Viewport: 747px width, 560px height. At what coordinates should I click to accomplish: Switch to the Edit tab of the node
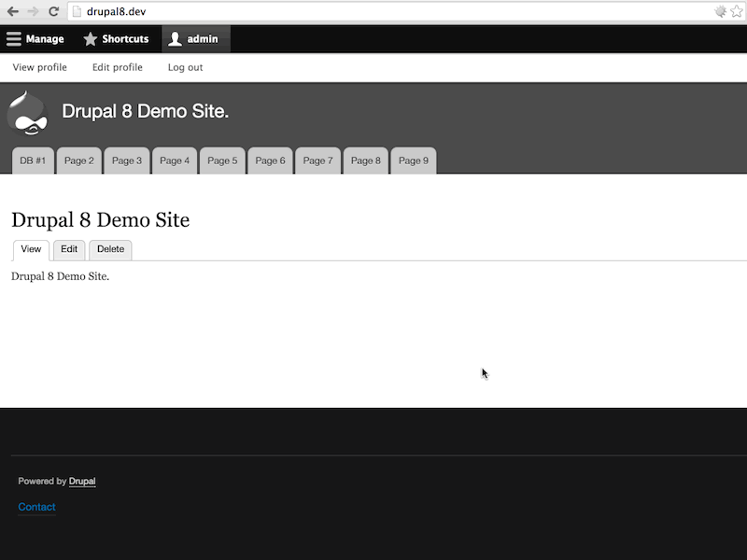[68, 249]
